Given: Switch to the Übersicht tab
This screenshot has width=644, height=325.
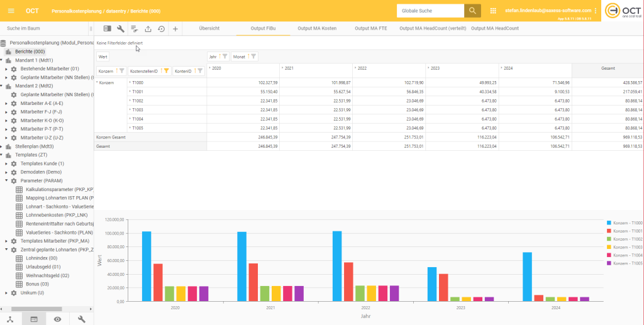Looking at the screenshot, I should [209, 28].
